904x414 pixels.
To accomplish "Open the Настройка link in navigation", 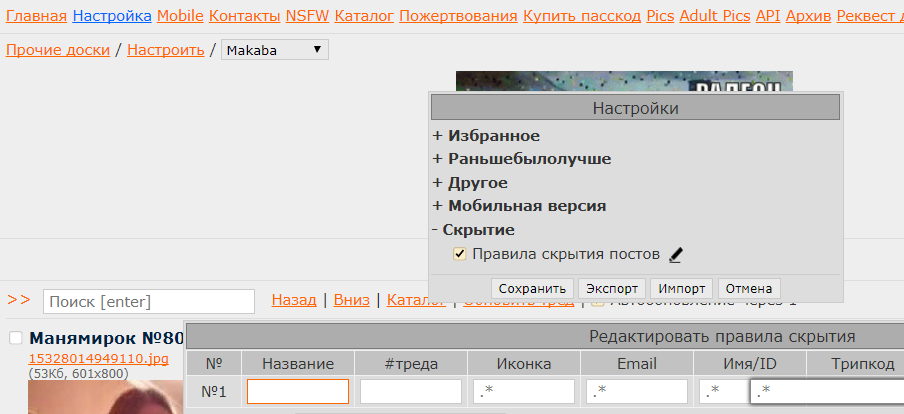I will point(112,16).
